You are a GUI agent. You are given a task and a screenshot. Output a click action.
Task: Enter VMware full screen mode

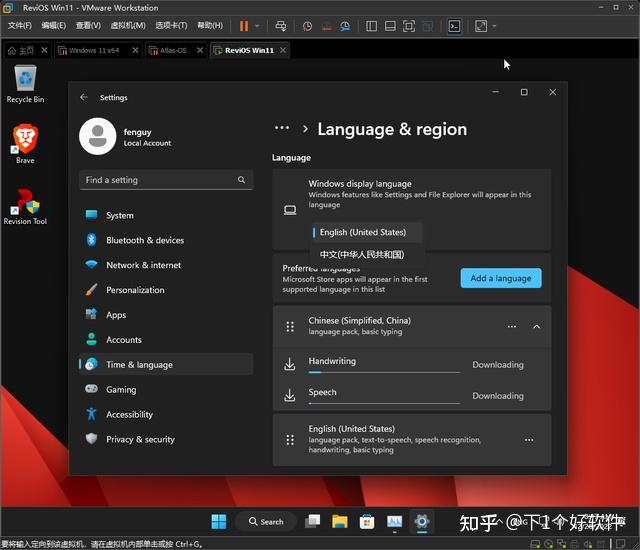coord(409,26)
